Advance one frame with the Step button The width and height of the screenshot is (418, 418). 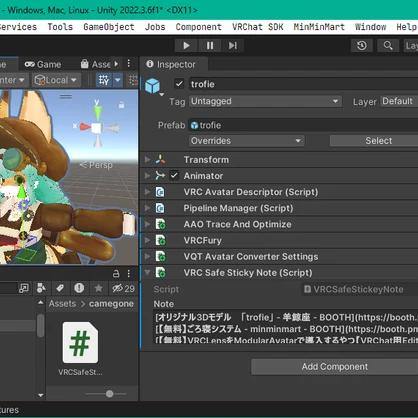pos(233,45)
